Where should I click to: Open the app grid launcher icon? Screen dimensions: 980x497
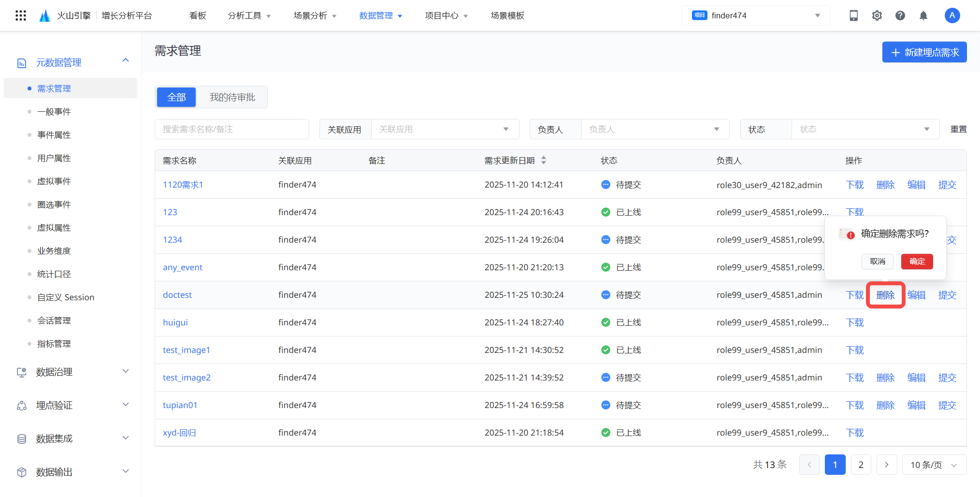pyautogui.click(x=20, y=15)
